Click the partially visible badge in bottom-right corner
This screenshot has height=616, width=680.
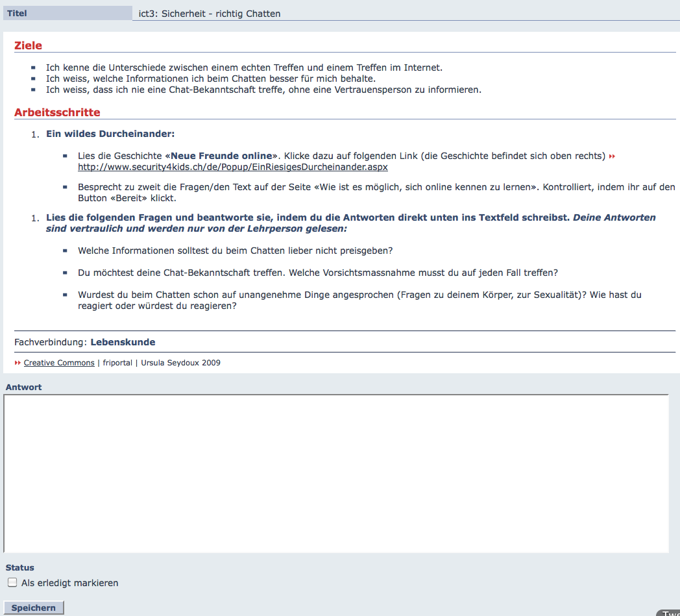669,612
